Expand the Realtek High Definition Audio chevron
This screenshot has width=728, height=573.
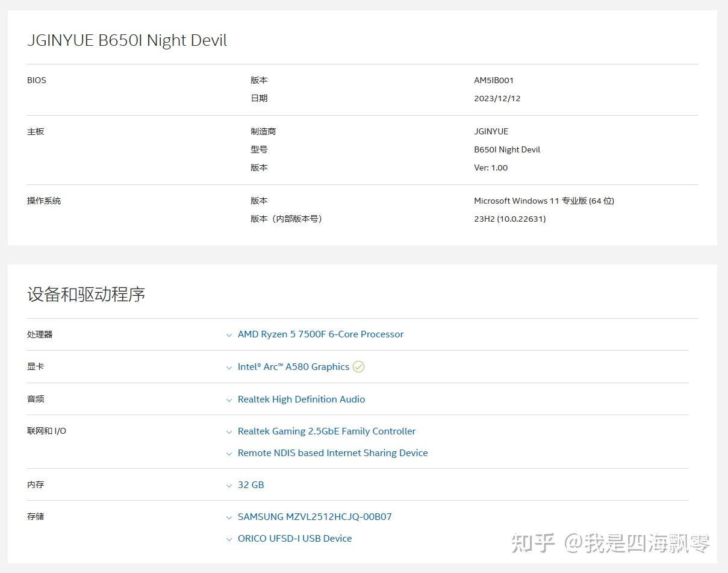point(229,400)
